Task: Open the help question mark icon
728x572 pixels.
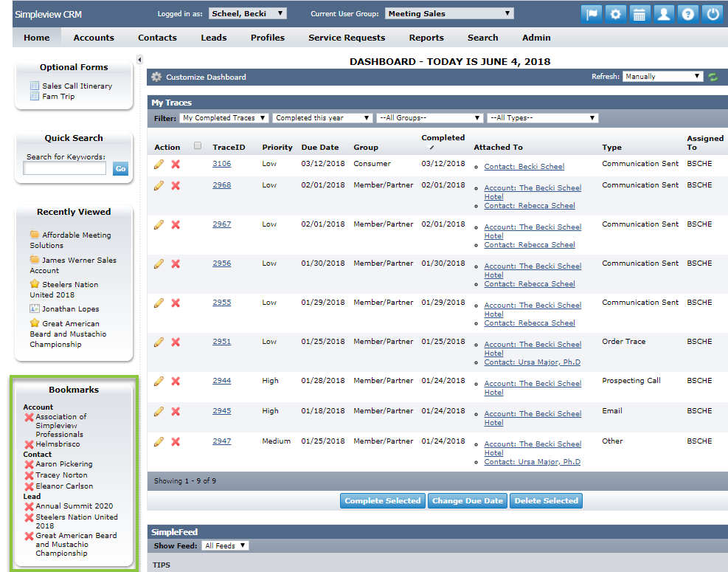Action: click(x=687, y=15)
